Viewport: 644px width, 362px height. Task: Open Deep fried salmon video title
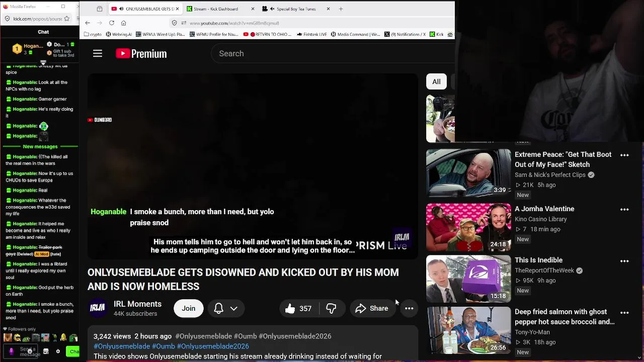[x=565, y=317]
